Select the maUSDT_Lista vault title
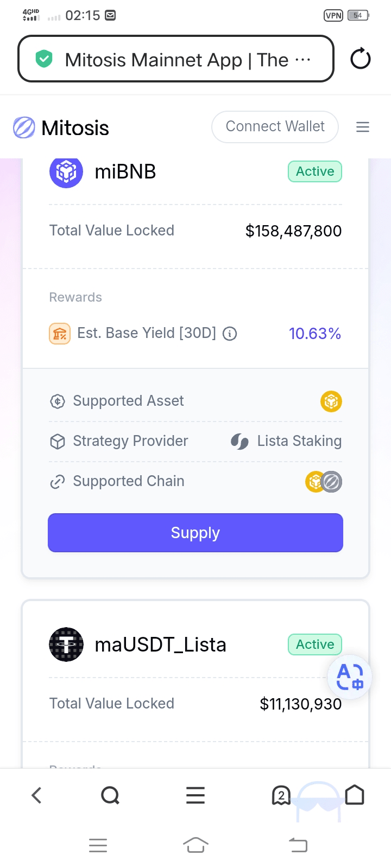Viewport: 391px width, 868px height. coord(160,645)
